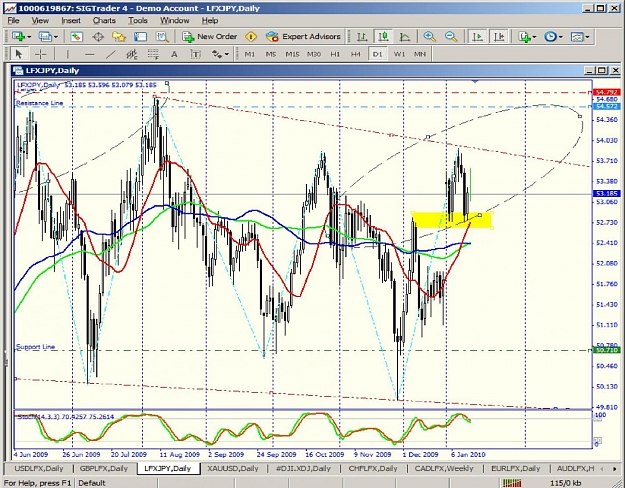Switch timeframe to M1
The width and height of the screenshot is (625, 488).
tap(250, 54)
